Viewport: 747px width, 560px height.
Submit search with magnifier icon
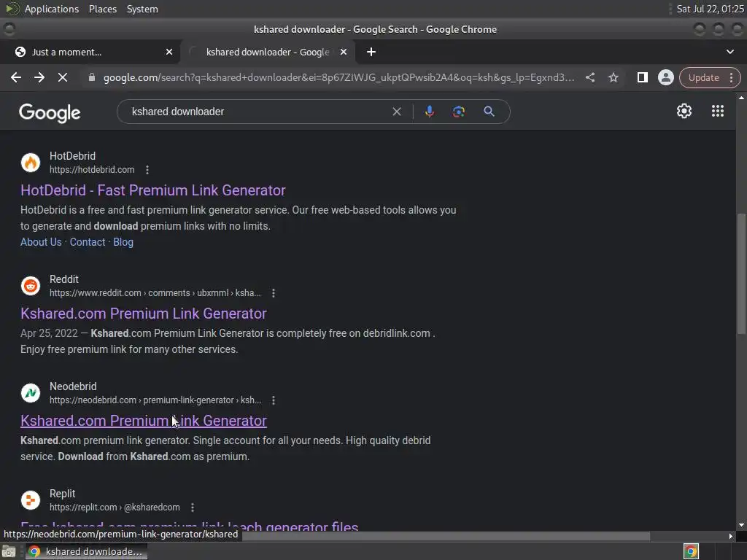(489, 112)
